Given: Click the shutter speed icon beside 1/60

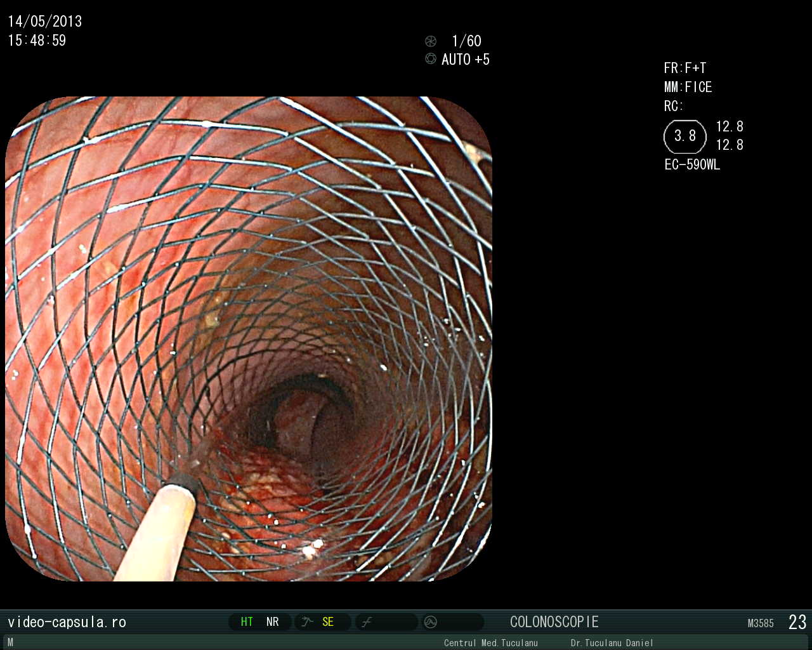Looking at the screenshot, I should (431, 41).
